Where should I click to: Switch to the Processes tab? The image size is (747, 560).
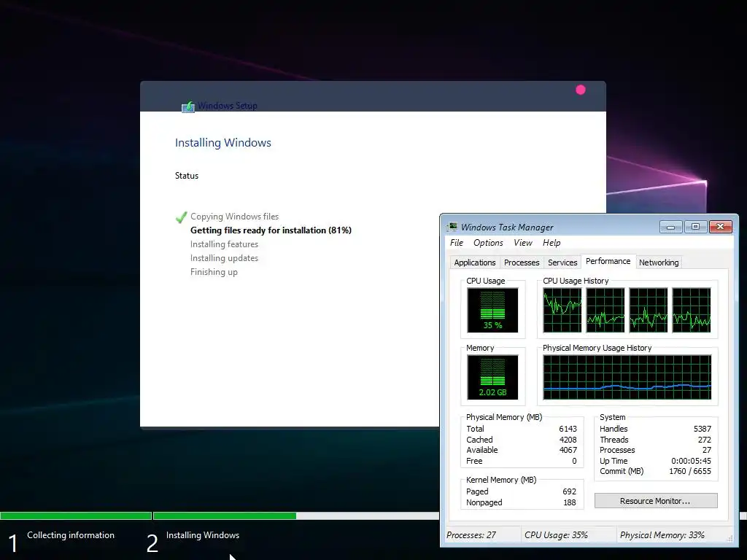(x=522, y=262)
